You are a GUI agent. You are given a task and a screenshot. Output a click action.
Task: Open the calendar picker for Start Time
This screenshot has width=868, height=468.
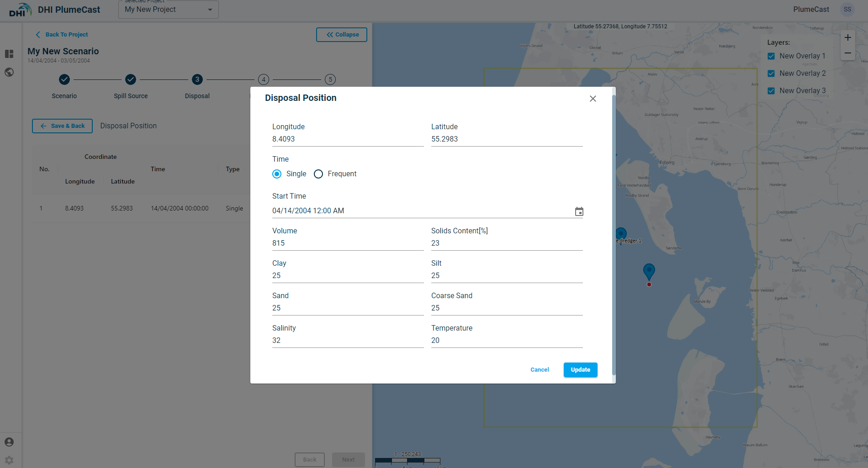click(x=579, y=211)
